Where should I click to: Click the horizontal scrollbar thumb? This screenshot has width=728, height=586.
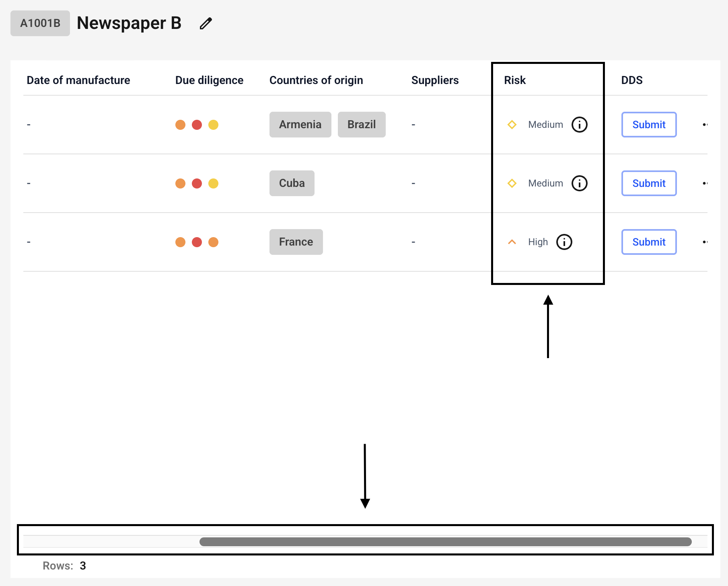click(445, 542)
